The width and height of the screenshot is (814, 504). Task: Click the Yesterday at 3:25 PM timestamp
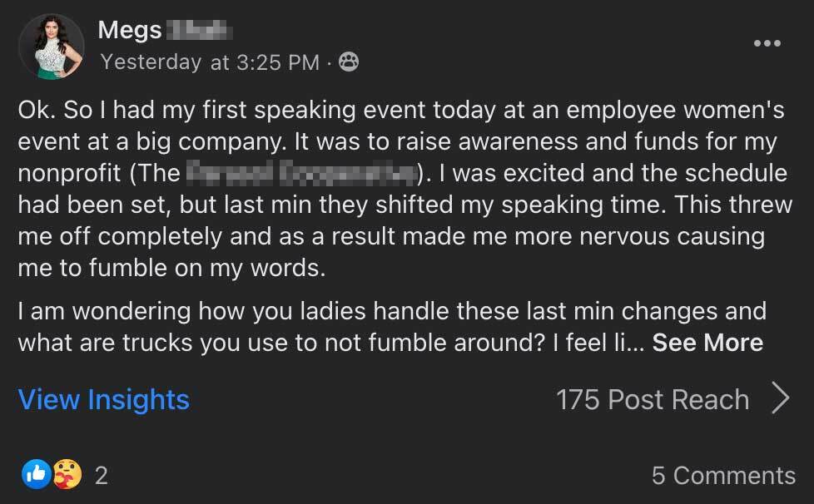coord(210,62)
